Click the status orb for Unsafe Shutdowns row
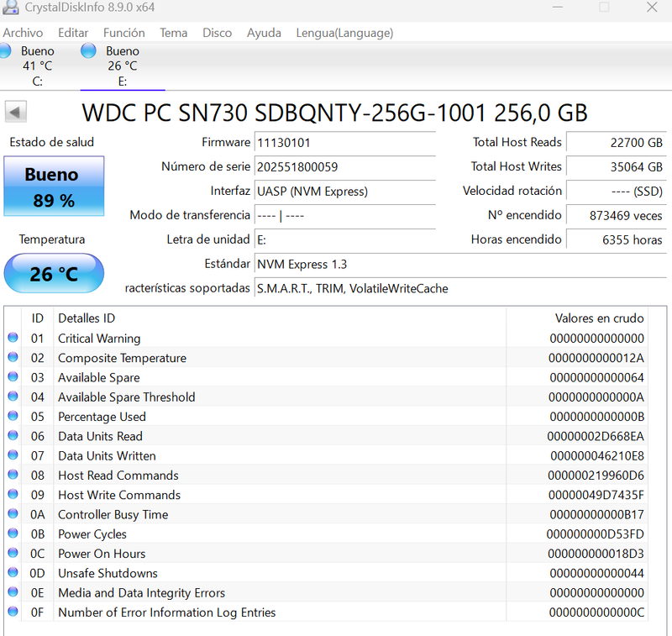672x636 pixels. (x=13, y=573)
